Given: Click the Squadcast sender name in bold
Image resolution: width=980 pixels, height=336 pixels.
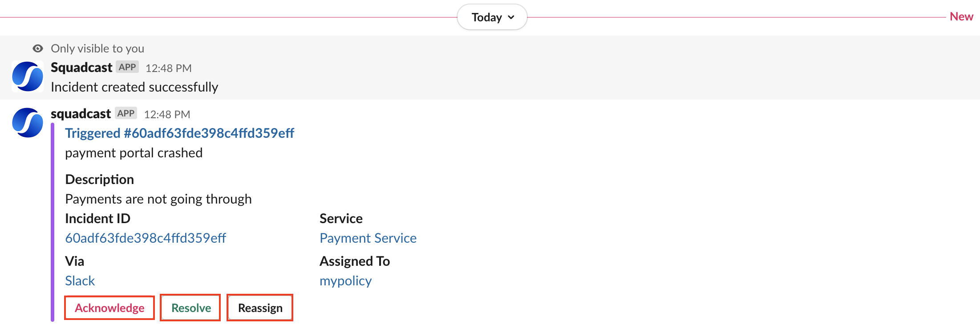Looking at the screenshot, I should pyautogui.click(x=81, y=67).
